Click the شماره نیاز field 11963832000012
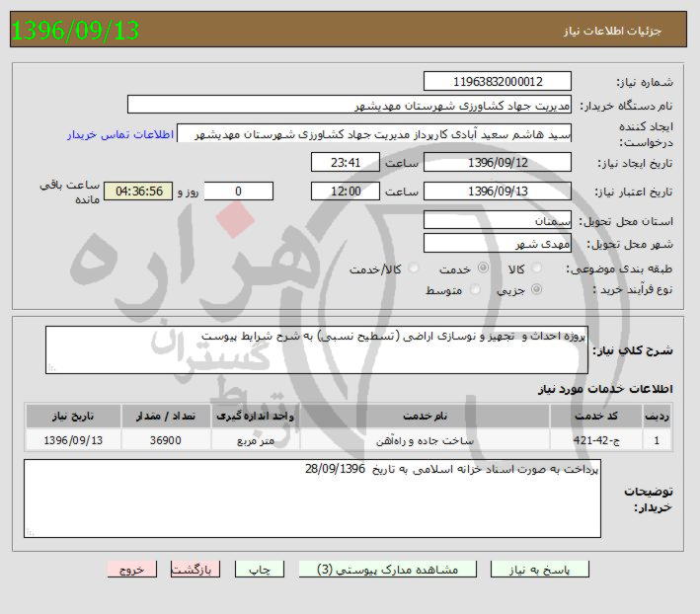The width and height of the screenshot is (700, 614). coord(498,81)
